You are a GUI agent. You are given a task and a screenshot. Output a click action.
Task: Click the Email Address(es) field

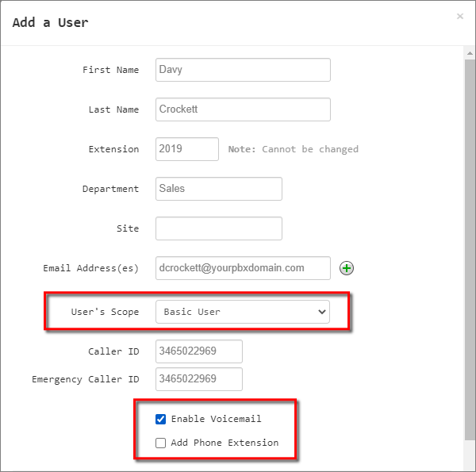point(243,268)
